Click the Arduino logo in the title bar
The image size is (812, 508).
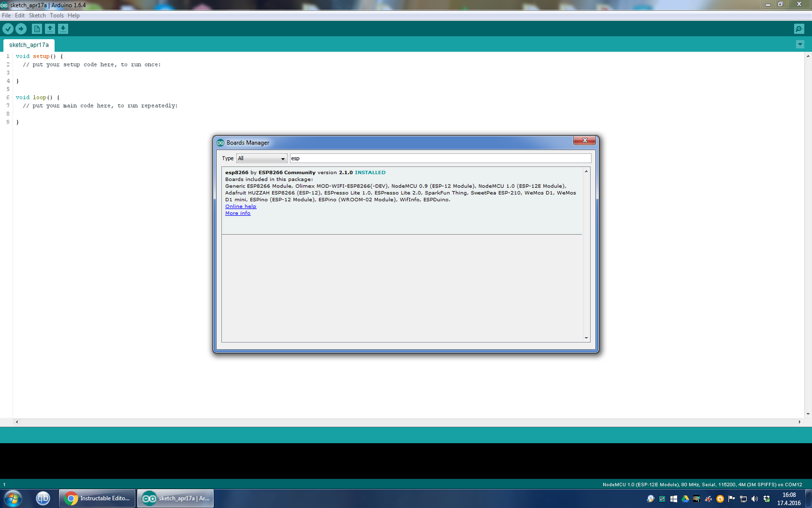[x=4, y=5]
